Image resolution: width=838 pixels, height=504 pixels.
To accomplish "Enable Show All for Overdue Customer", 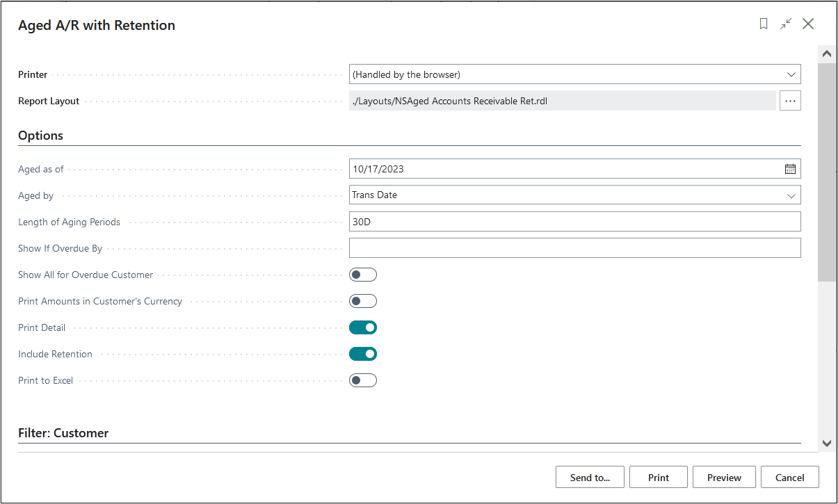I will click(362, 275).
